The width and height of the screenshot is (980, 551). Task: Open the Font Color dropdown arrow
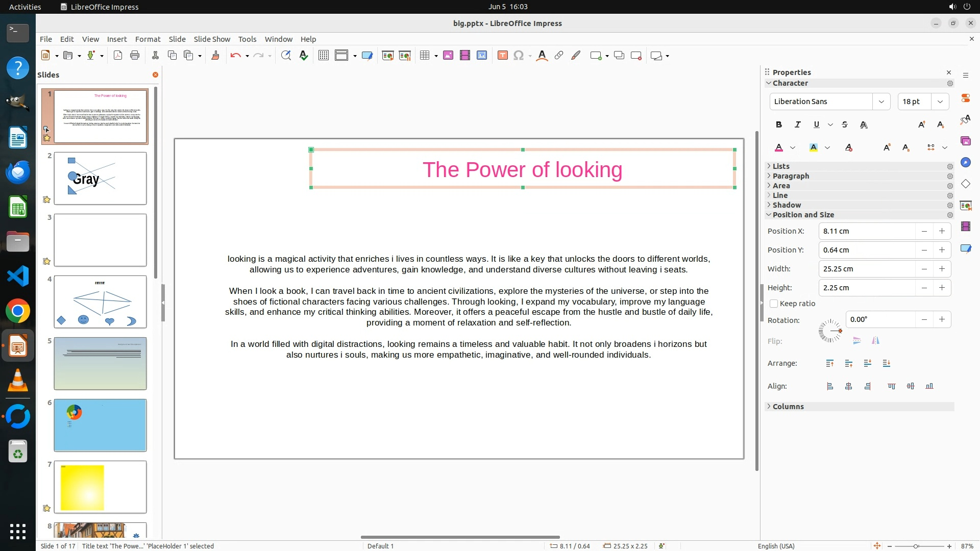(793, 148)
